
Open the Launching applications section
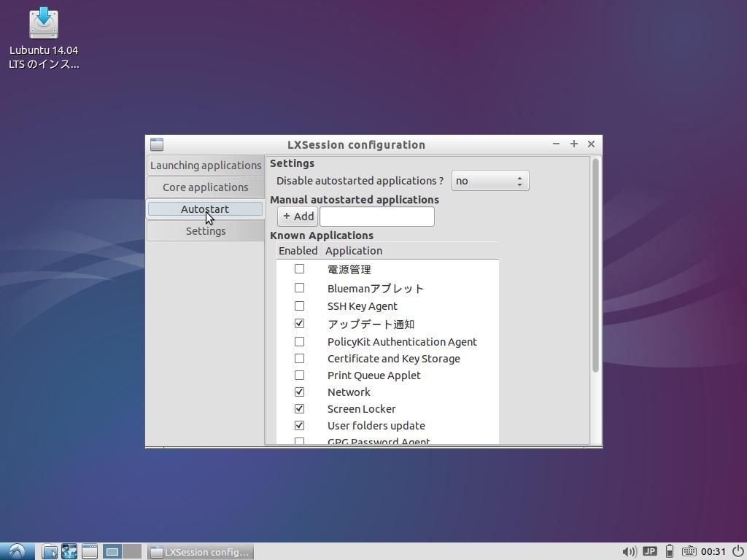(205, 165)
